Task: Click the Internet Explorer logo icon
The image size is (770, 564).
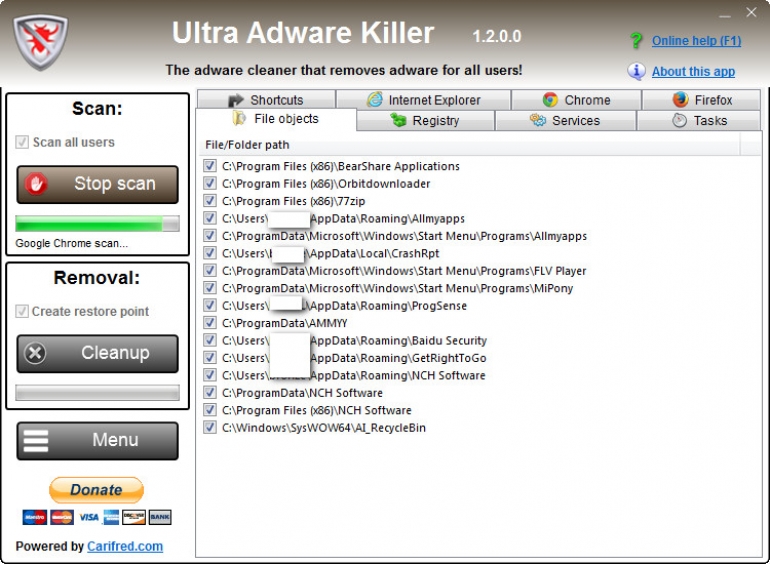Action: click(x=375, y=100)
